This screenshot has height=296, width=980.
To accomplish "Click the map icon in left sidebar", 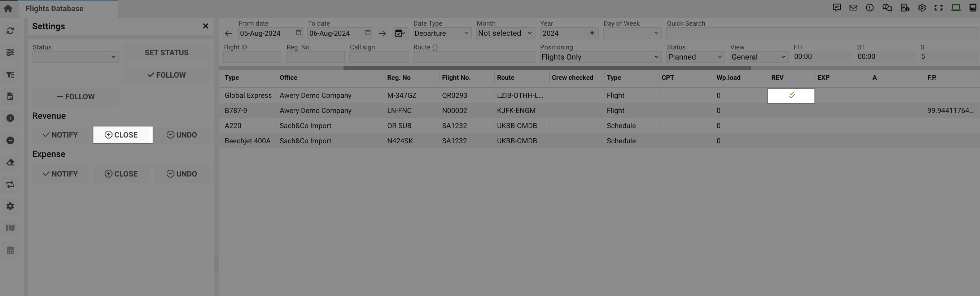I will pos(10,228).
